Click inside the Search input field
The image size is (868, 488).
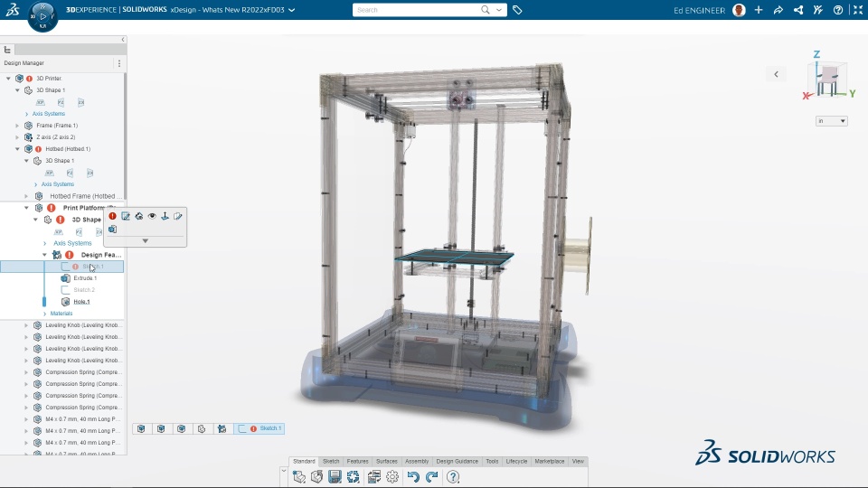pyautogui.click(x=415, y=10)
